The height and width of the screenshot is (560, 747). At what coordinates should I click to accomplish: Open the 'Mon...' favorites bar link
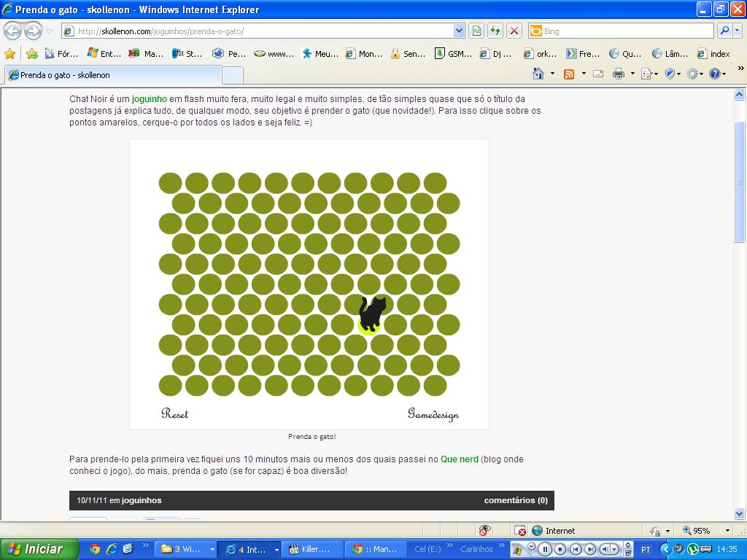click(364, 54)
